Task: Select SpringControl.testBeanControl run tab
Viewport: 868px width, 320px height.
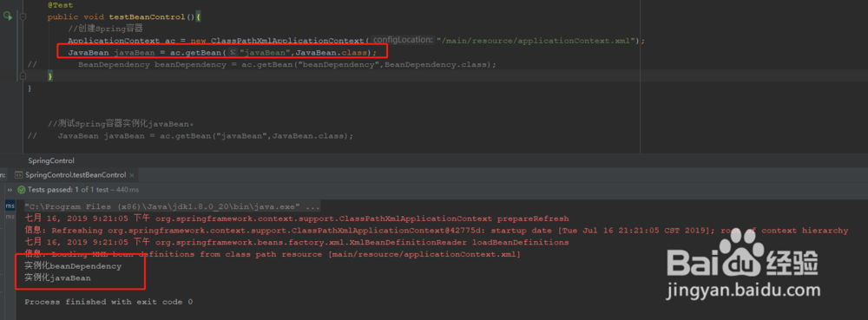Action: click(76, 174)
